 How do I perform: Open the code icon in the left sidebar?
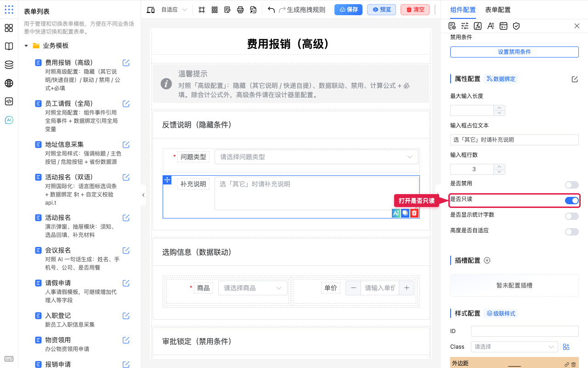(x=9, y=102)
